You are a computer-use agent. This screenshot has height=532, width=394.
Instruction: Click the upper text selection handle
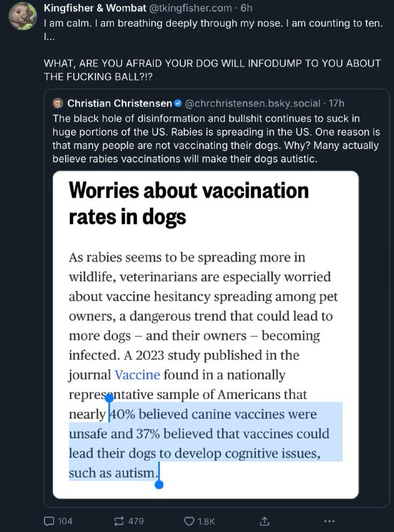[109, 398]
